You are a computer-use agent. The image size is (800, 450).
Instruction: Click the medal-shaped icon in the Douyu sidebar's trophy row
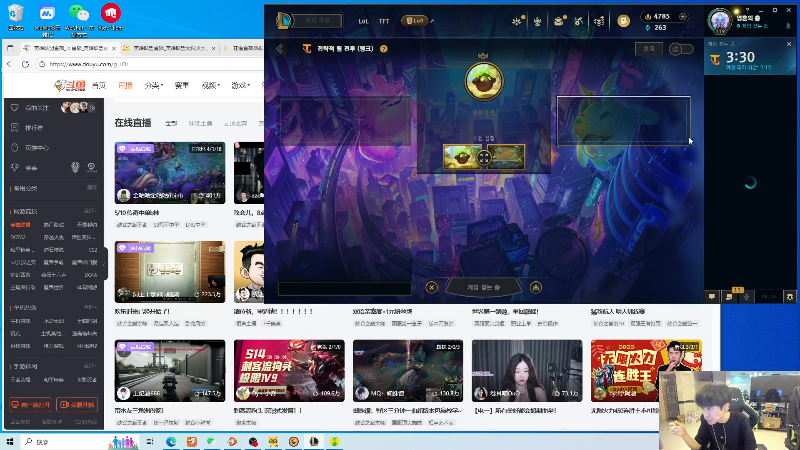point(75,167)
